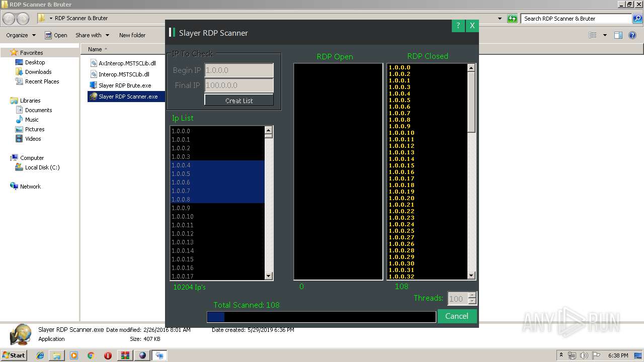Screen dimensions: 644x362
Task: Click inside the empty RDP Open list
Action: coord(338,171)
